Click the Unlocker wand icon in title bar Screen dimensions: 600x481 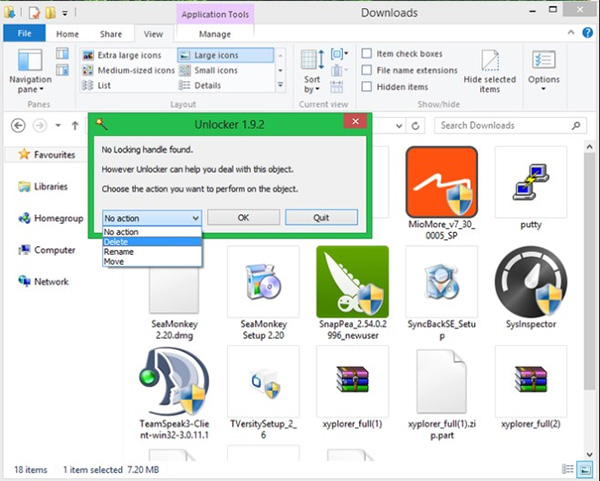tap(101, 124)
